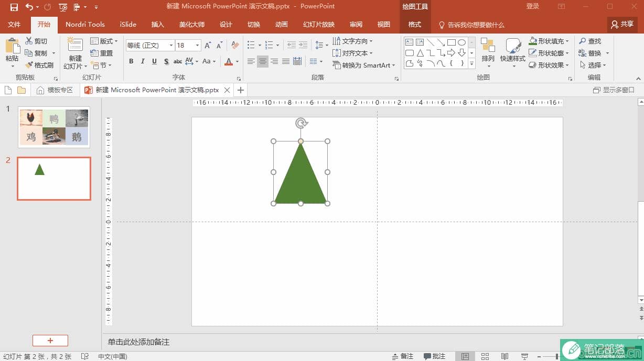644x361 pixels.
Task: Increase list indent level
Action: click(303, 45)
